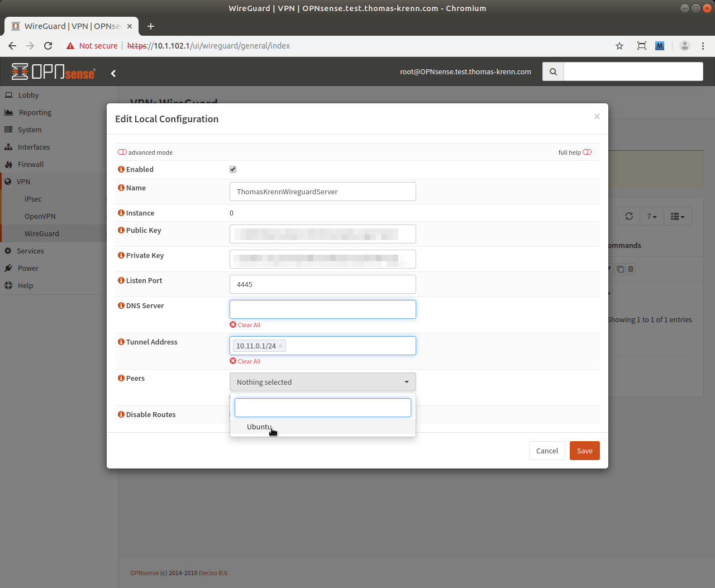
Task: Click the help icon beside DNS Server
Action: (121, 305)
